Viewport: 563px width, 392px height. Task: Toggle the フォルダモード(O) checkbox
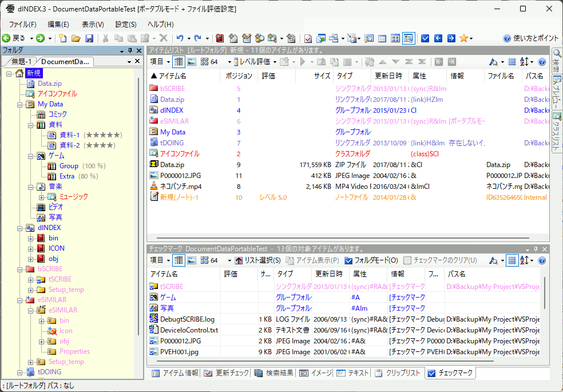tap(371, 260)
